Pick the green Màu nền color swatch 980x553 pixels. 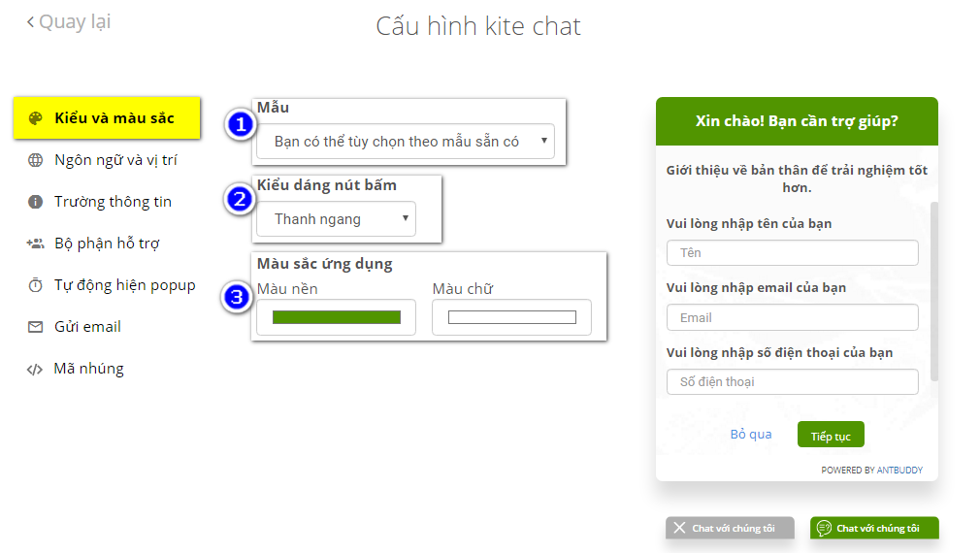coord(337,317)
